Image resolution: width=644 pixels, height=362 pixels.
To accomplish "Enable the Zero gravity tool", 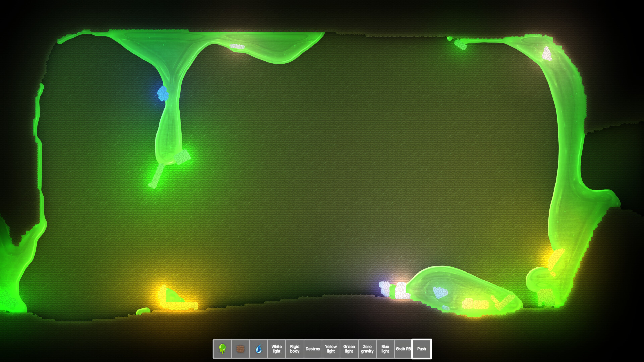I will pos(367,349).
